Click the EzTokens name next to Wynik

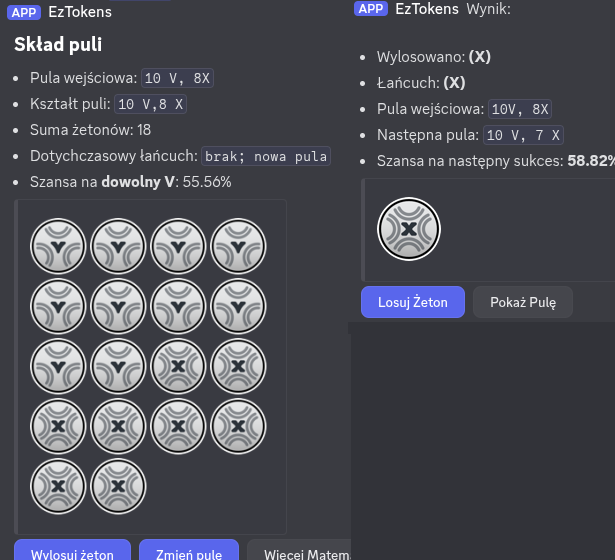[427, 9]
